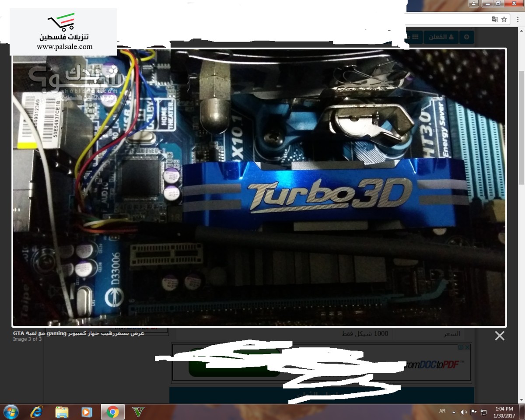Switch to Google Chrome on the taskbar
Image resolution: width=525 pixels, height=420 pixels.
click(113, 412)
